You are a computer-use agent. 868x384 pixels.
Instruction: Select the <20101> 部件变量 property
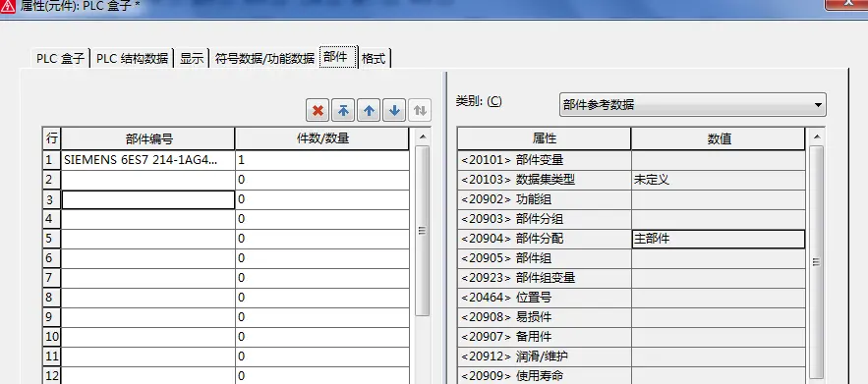[x=545, y=160]
